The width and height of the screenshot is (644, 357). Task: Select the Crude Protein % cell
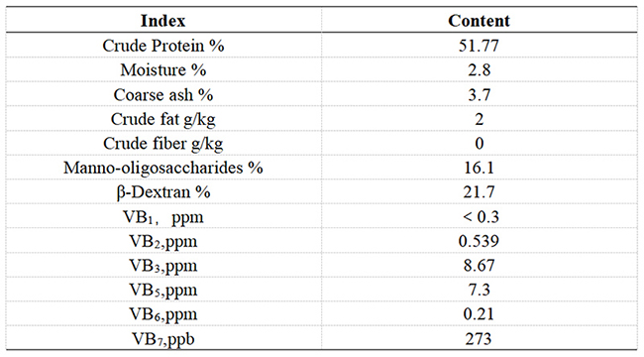click(x=163, y=46)
